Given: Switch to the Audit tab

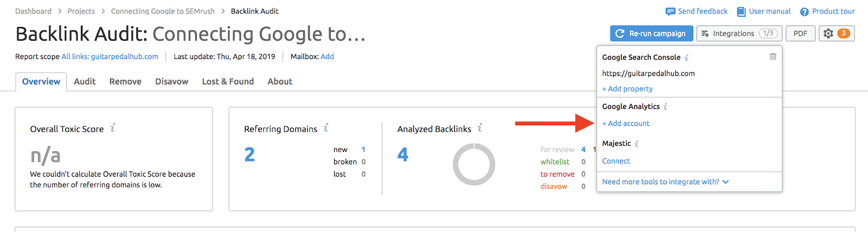Looking at the screenshot, I should pyautogui.click(x=85, y=81).
